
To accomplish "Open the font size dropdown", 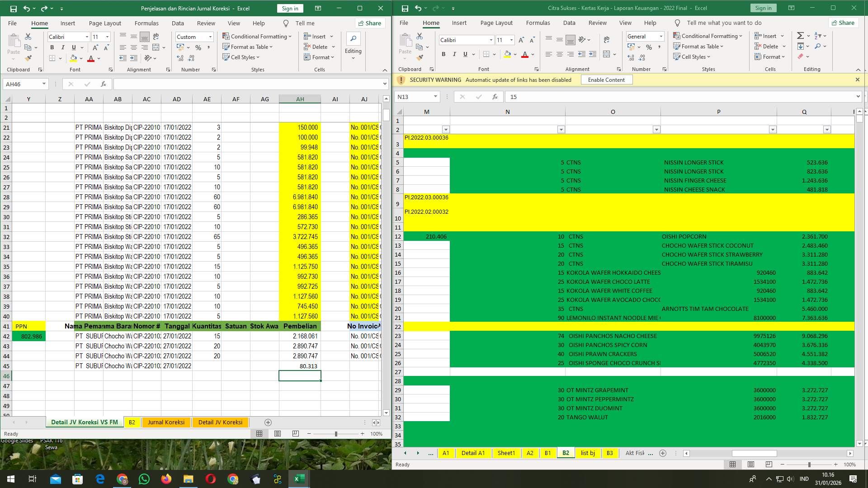I will click(x=107, y=37).
